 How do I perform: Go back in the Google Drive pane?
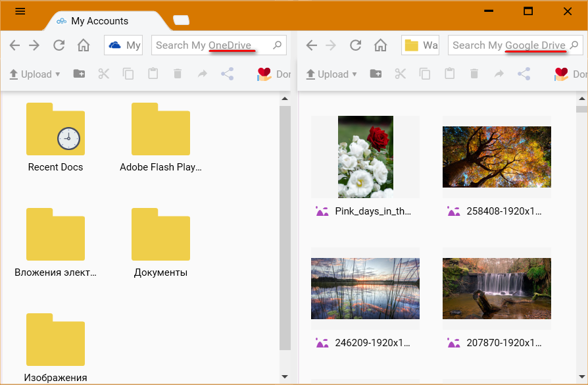point(312,45)
